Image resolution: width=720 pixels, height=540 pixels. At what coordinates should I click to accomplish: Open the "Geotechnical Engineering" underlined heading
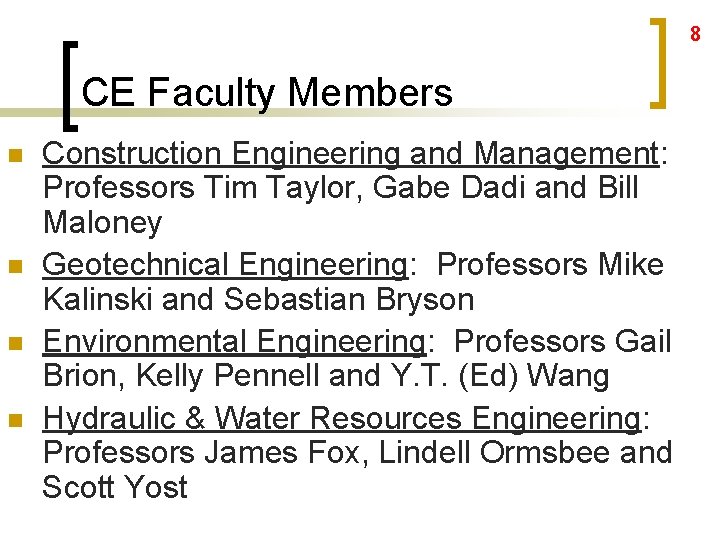225,265
